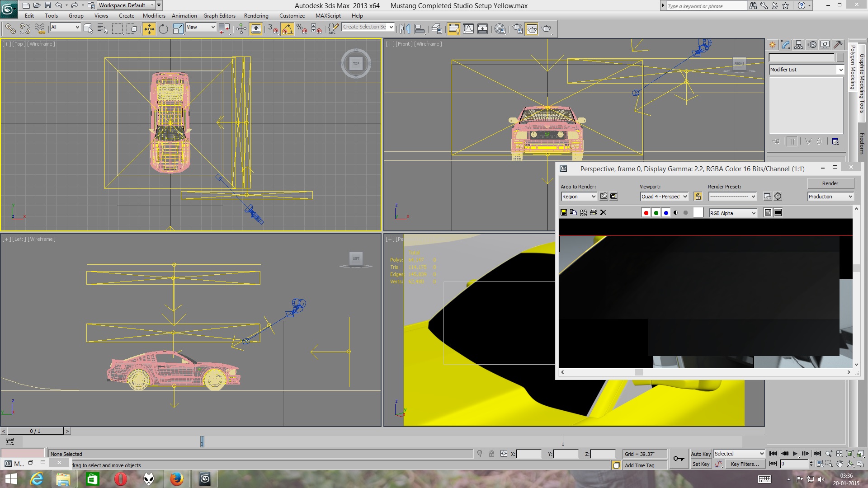Select the Select and Move tool

pyautogui.click(x=149, y=28)
